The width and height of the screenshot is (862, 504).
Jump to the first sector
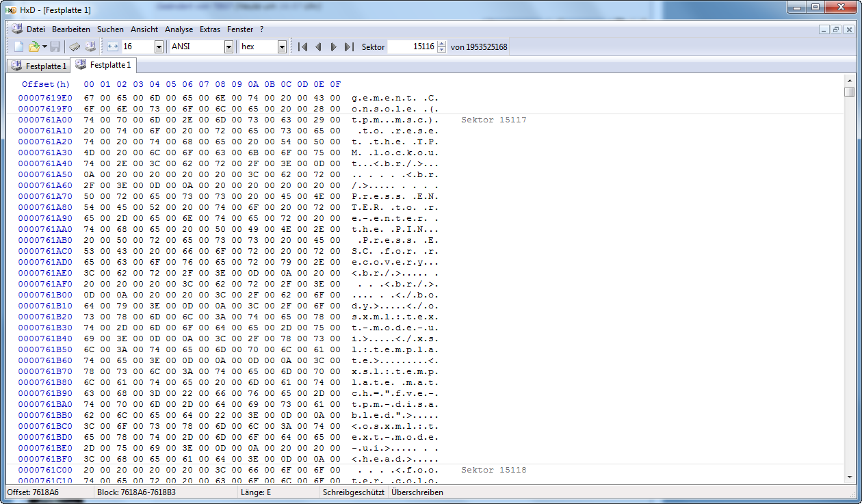click(302, 47)
